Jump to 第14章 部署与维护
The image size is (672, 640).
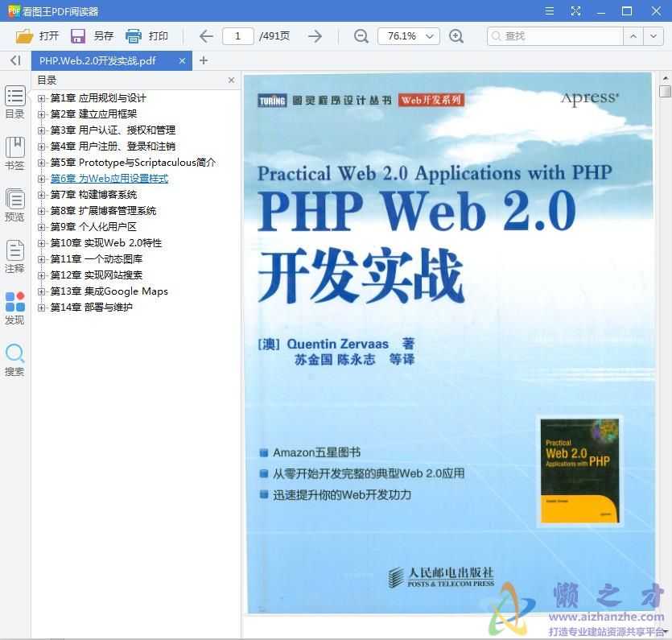(x=91, y=308)
